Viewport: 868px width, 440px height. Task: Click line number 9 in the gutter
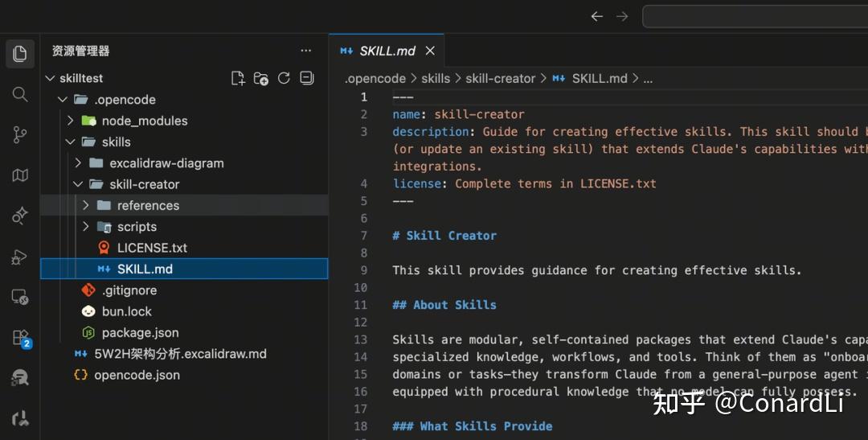[x=364, y=270]
